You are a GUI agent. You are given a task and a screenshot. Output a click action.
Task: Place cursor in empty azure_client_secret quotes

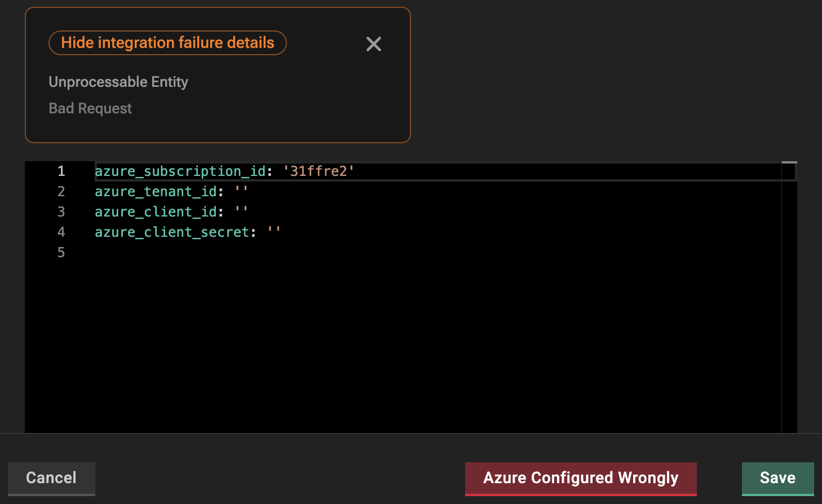pos(275,232)
